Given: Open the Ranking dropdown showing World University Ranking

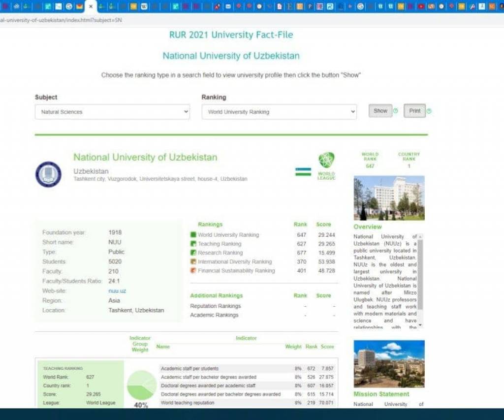Looking at the screenshot, I should (279, 112).
